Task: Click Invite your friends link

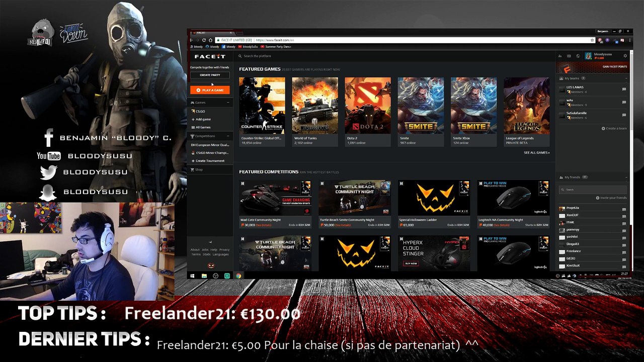Action: pyautogui.click(x=611, y=198)
